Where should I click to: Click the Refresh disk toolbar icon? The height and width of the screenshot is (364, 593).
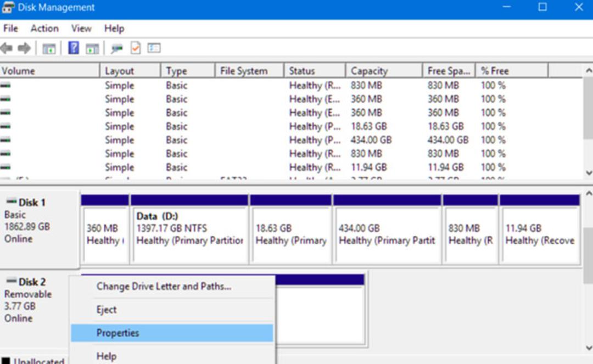pos(117,48)
